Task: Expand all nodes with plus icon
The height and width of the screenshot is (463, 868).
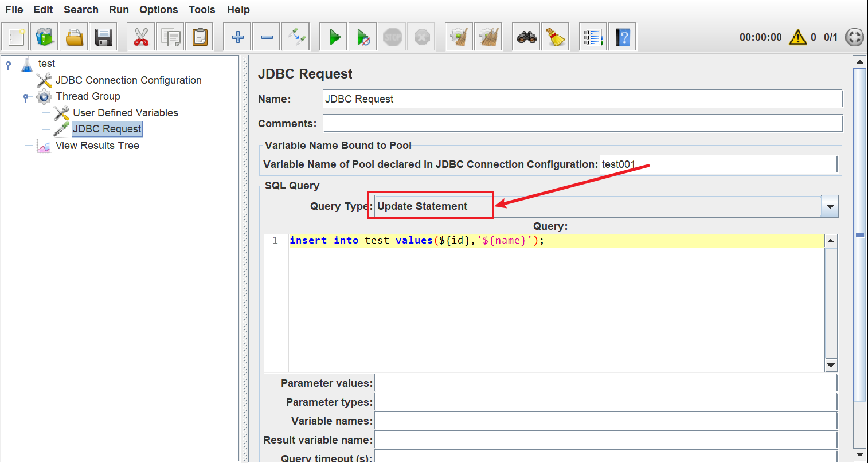Action: pos(237,37)
